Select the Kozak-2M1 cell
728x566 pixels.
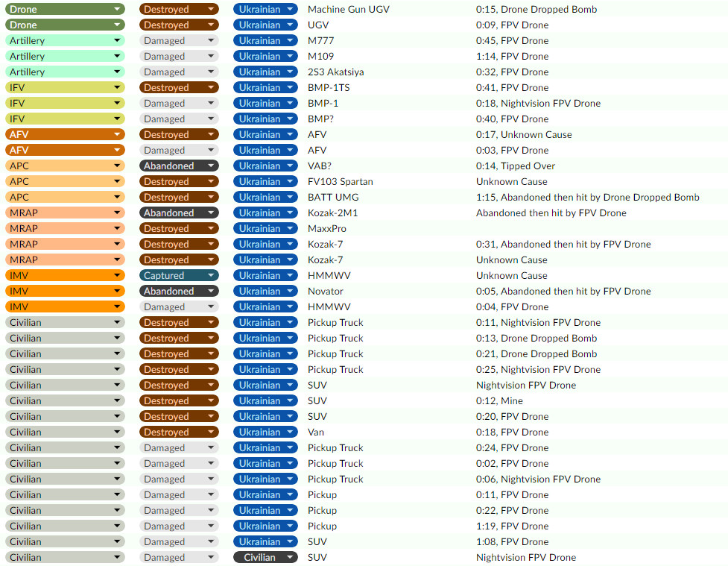coord(333,213)
